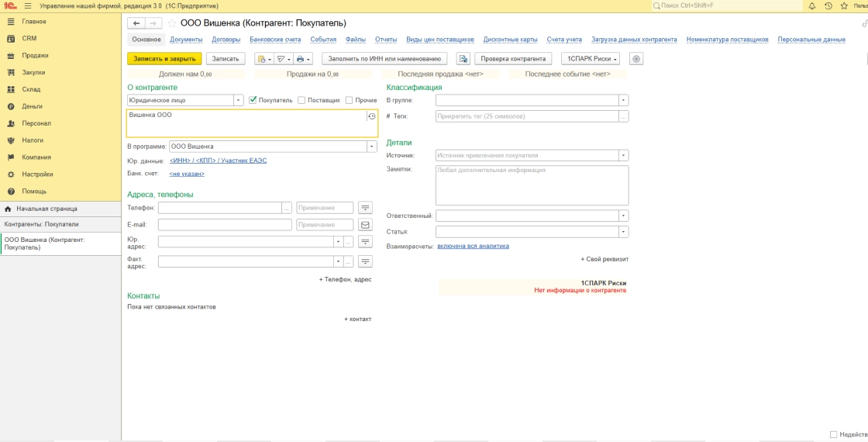Expand the Факт. адрес dropdown arrow
868x442 pixels.
(x=338, y=261)
